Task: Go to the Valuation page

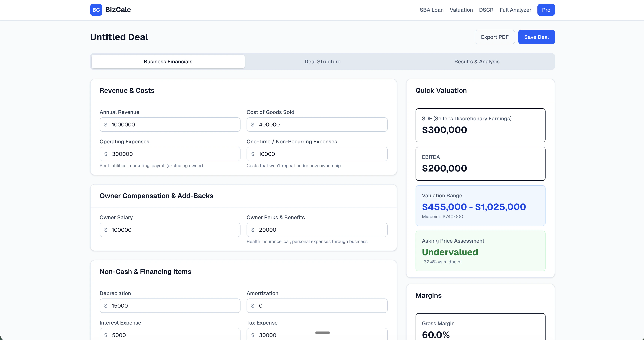Action: 461,10
